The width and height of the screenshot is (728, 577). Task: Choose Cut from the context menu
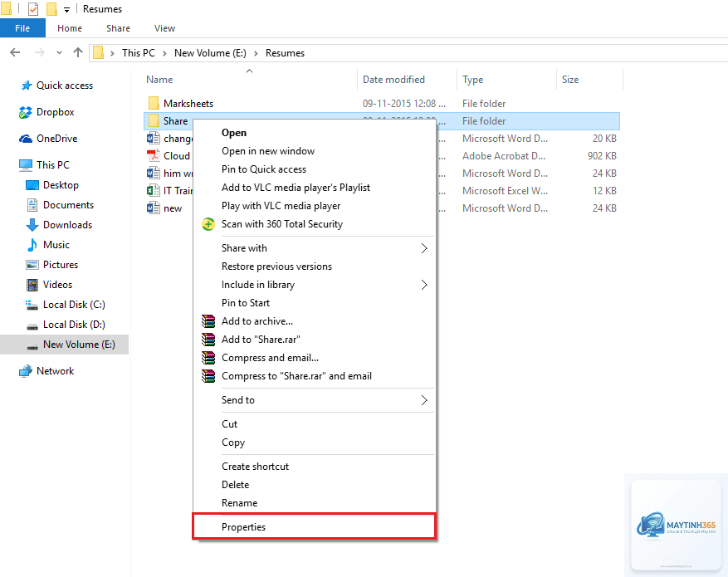tap(315, 424)
